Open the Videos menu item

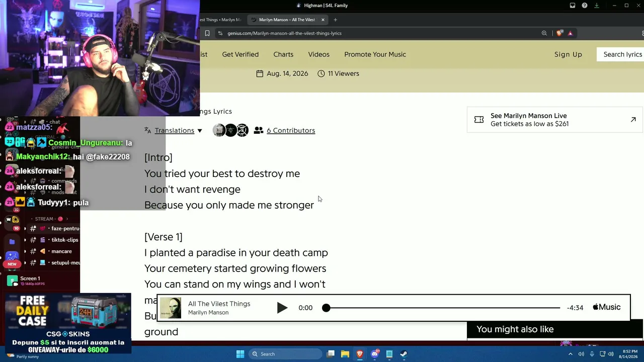pos(319,54)
